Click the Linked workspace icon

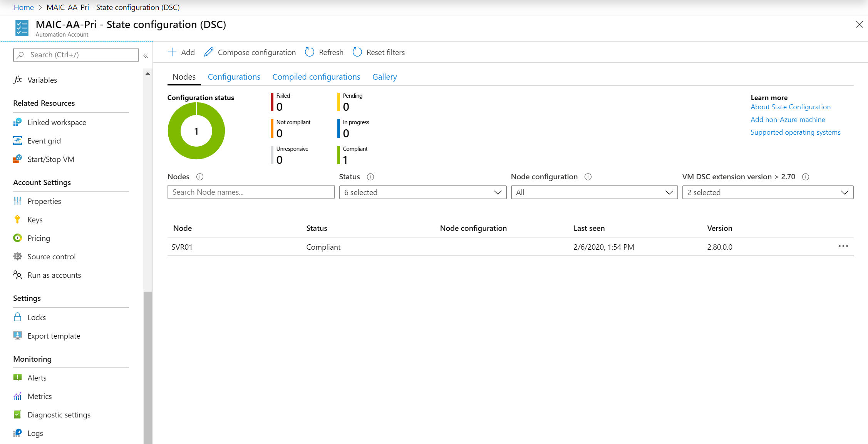[17, 122]
